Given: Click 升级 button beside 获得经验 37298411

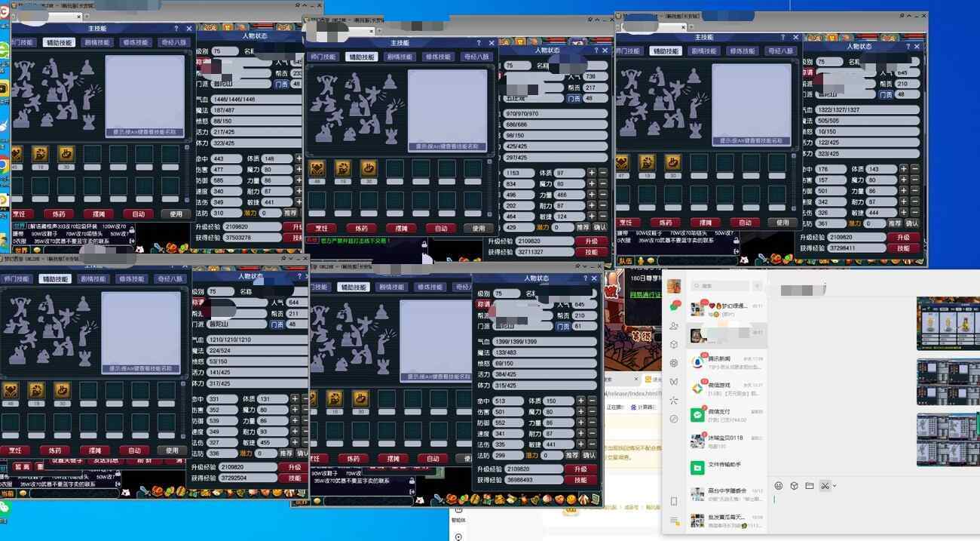Looking at the screenshot, I should tap(902, 237).
